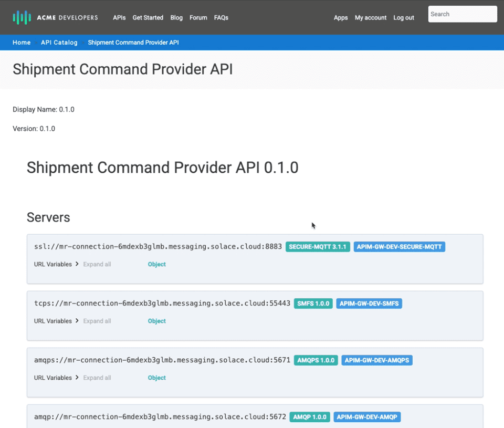Image resolution: width=504 pixels, height=428 pixels.
Task: Open the FAQs page
Action: coord(221,17)
